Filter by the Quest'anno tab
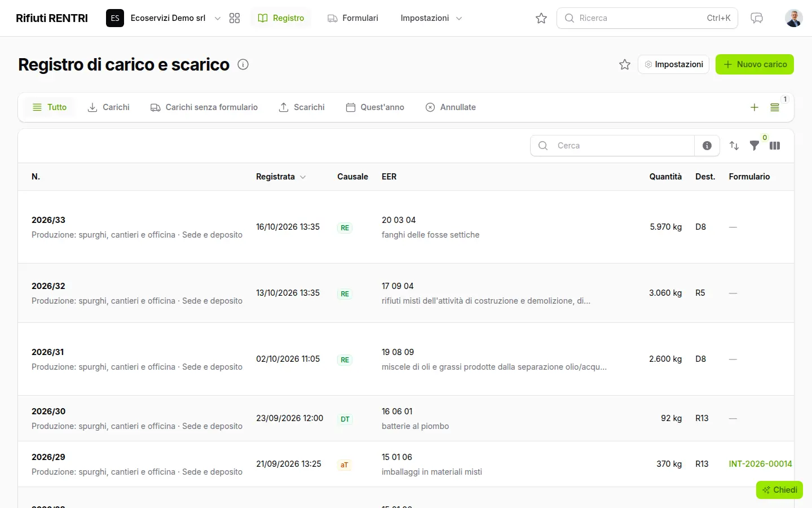 click(x=375, y=107)
